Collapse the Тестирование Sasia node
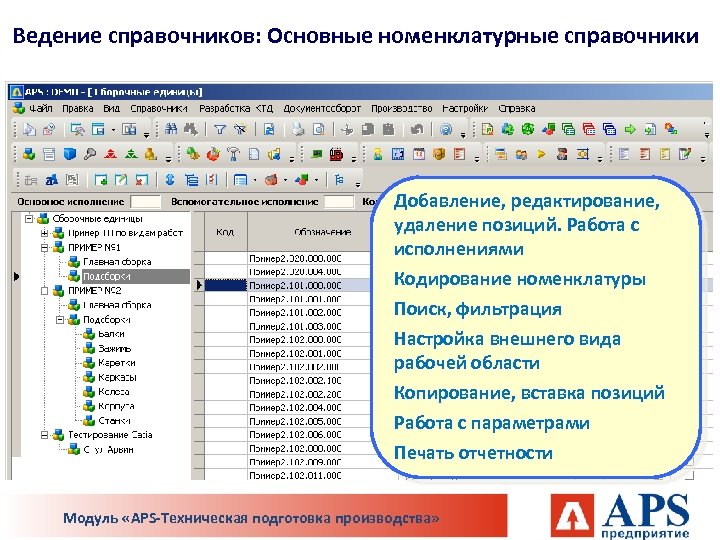This screenshot has height=540, width=720. click(x=44, y=435)
